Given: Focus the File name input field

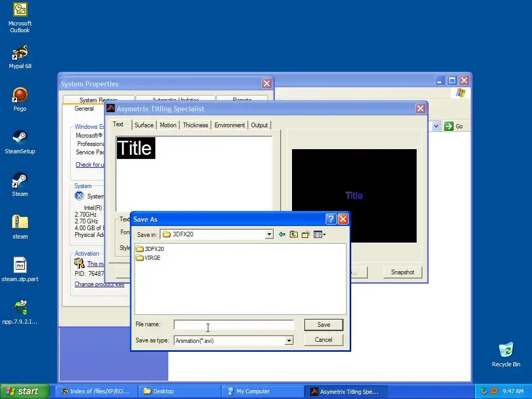Looking at the screenshot, I should [x=234, y=325].
